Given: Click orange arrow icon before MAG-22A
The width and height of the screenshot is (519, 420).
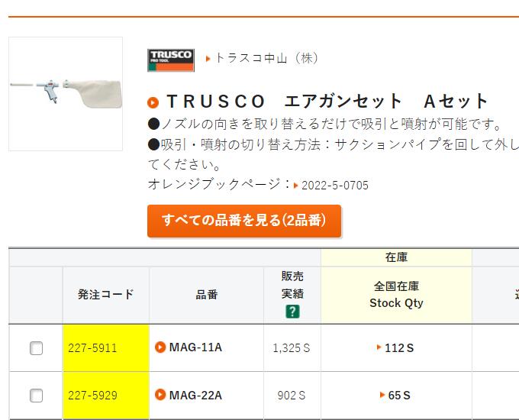Looking at the screenshot, I should click(x=160, y=395).
